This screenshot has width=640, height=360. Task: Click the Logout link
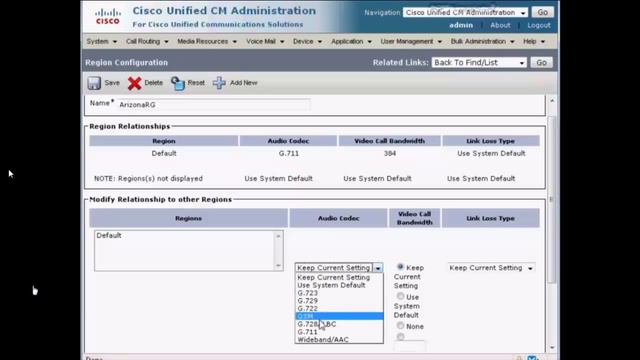[539, 25]
